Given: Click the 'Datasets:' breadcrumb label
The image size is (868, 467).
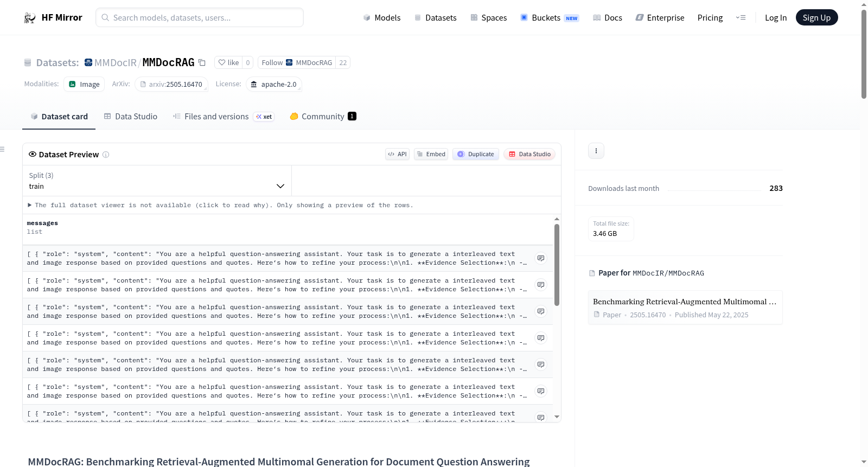Looking at the screenshot, I should click(x=58, y=62).
